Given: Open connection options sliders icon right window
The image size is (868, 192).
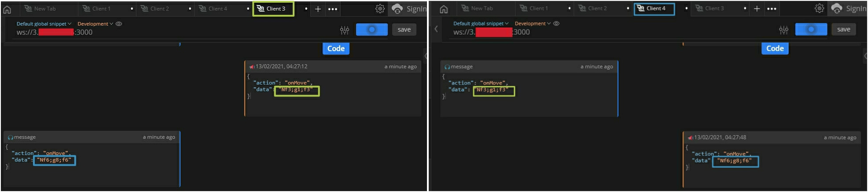Looking at the screenshot, I should (784, 30).
